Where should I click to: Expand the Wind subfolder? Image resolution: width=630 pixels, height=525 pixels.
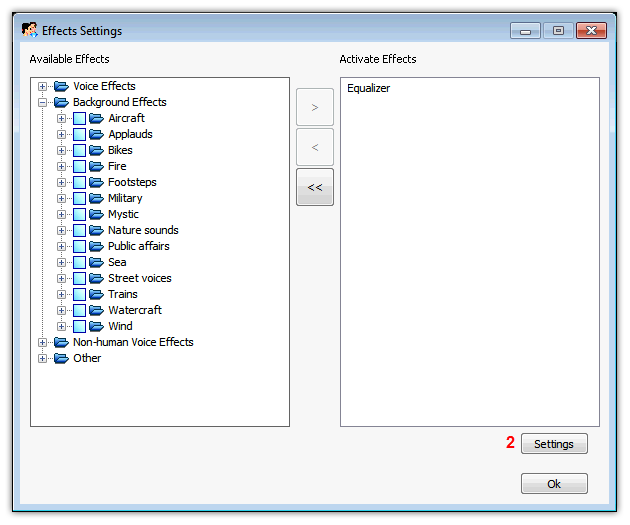pos(61,327)
